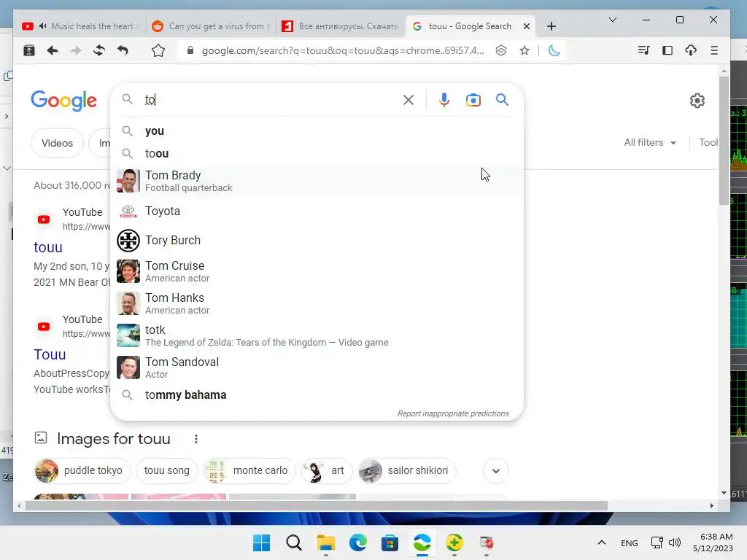Reload the page with the refresh icon
Screen dimensions: 747x560
click(99, 50)
